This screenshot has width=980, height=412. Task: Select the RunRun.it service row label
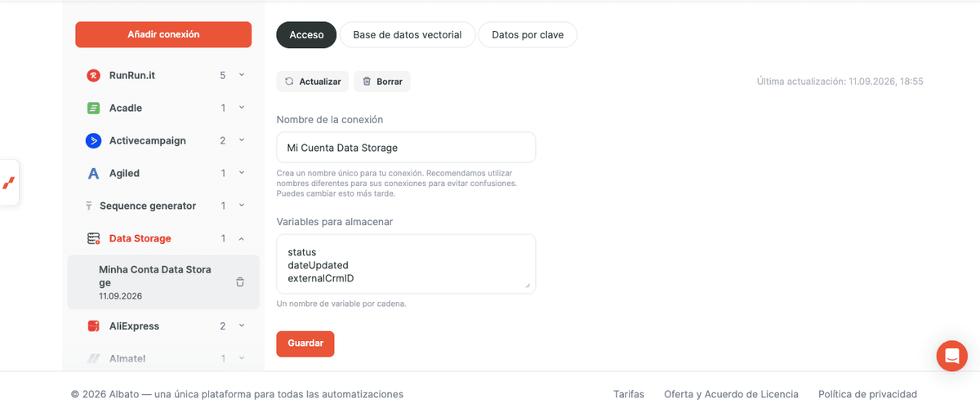[132, 75]
